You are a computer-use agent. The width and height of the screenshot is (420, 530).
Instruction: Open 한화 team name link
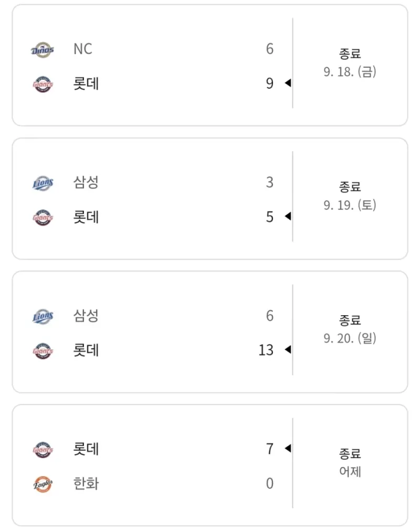[x=86, y=483]
